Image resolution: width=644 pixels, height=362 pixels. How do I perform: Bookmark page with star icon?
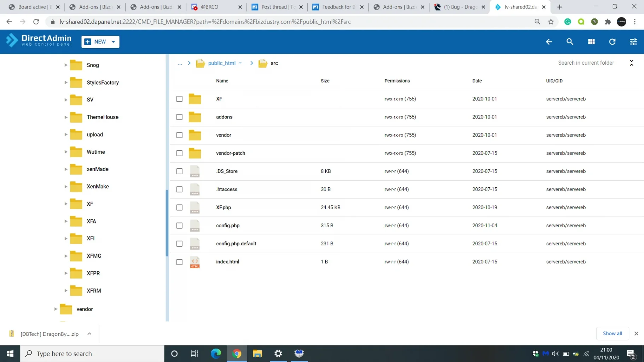pyautogui.click(x=551, y=22)
